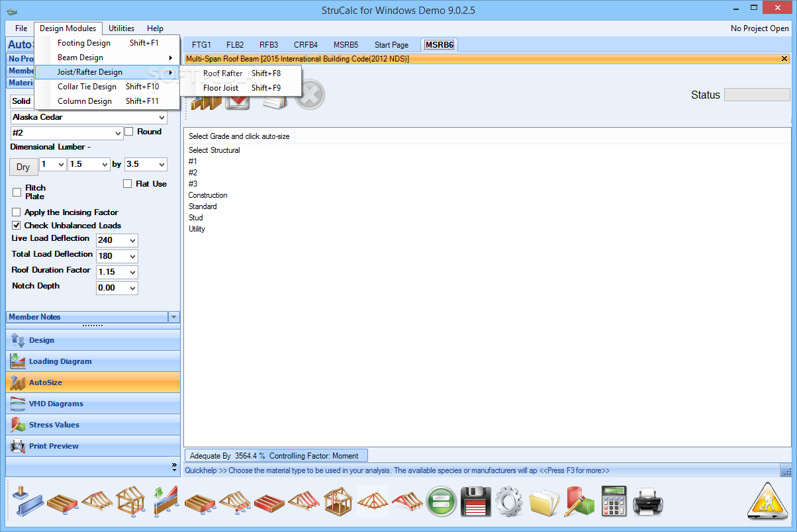
Task: Switch to the RFB3 tab
Action: (x=269, y=45)
